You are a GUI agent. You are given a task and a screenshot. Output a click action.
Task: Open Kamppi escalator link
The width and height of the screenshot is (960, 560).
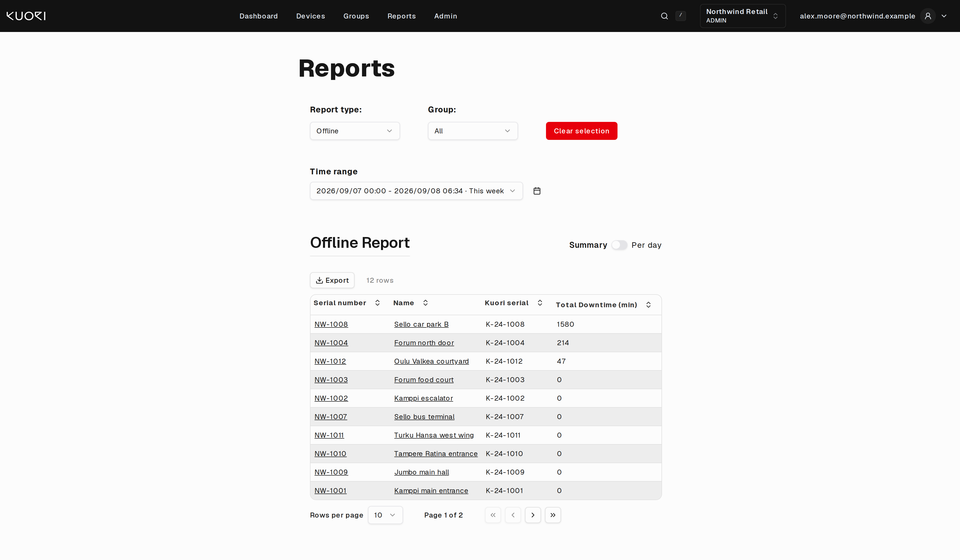point(423,398)
